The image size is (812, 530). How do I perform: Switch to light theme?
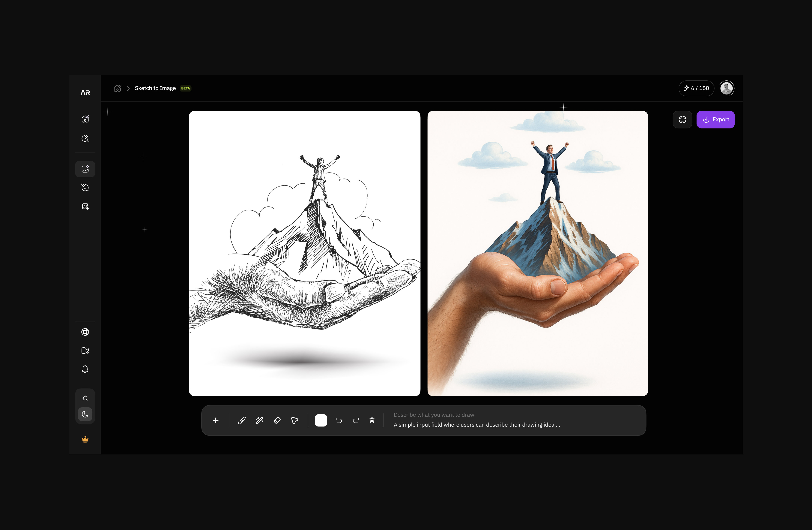coord(85,398)
